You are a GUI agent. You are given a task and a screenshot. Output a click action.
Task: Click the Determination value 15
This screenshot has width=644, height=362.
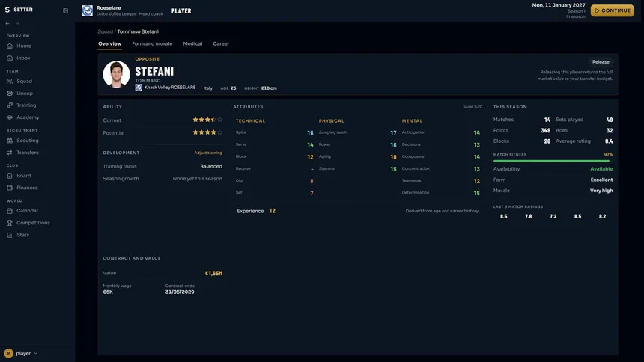(476, 193)
